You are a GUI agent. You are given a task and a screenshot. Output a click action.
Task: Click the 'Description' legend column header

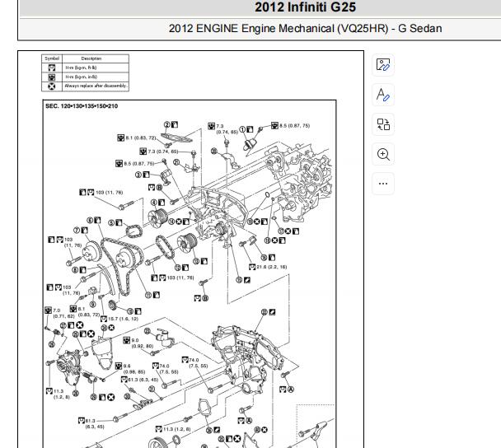click(91, 58)
